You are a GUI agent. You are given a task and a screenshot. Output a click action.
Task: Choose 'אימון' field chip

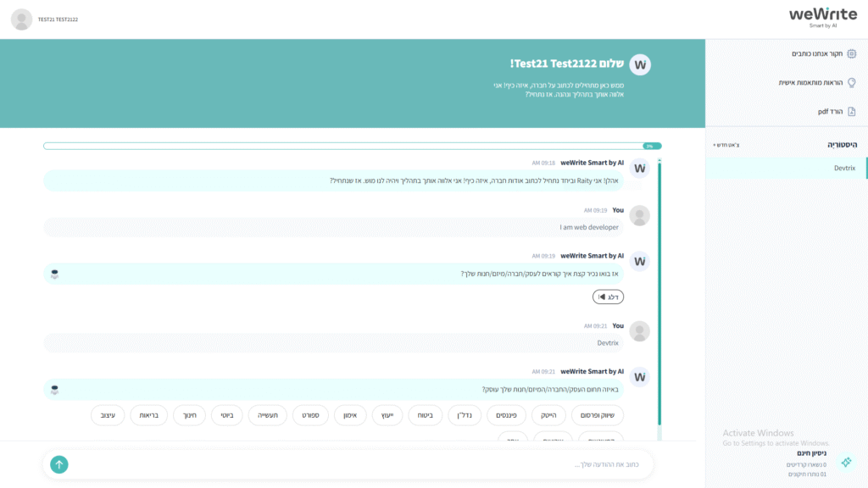click(x=350, y=415)
